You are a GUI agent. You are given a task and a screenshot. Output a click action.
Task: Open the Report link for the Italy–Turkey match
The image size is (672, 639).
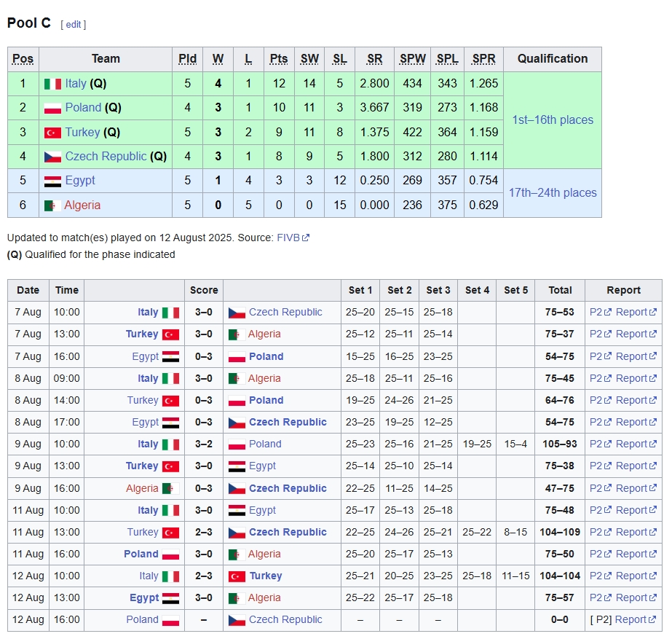(631, 576)
